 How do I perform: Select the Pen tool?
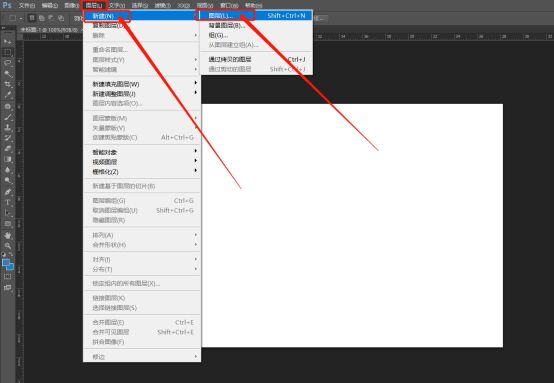7,192
